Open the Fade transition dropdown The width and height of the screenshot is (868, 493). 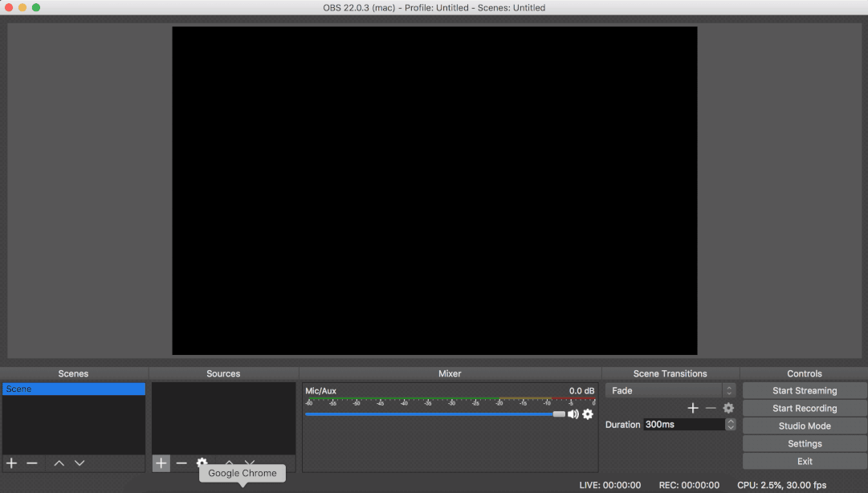point(670,390)
